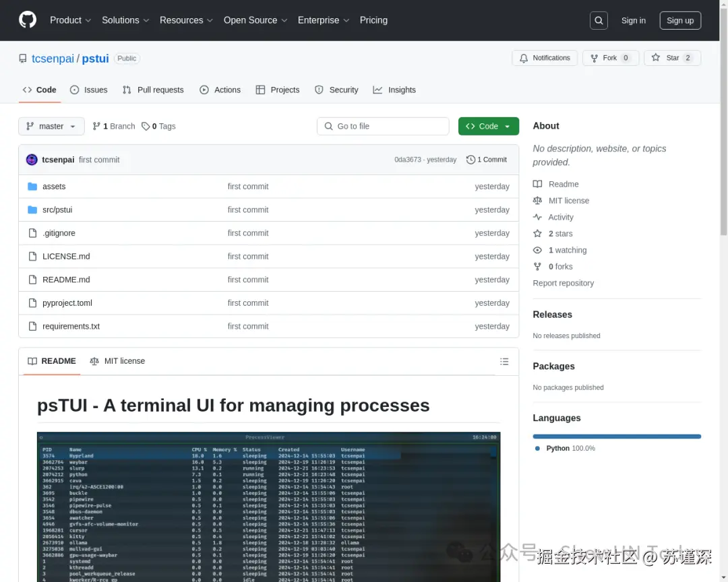Open the Releases section heading
The image size is (728, 582).
(x=552, y=315)
